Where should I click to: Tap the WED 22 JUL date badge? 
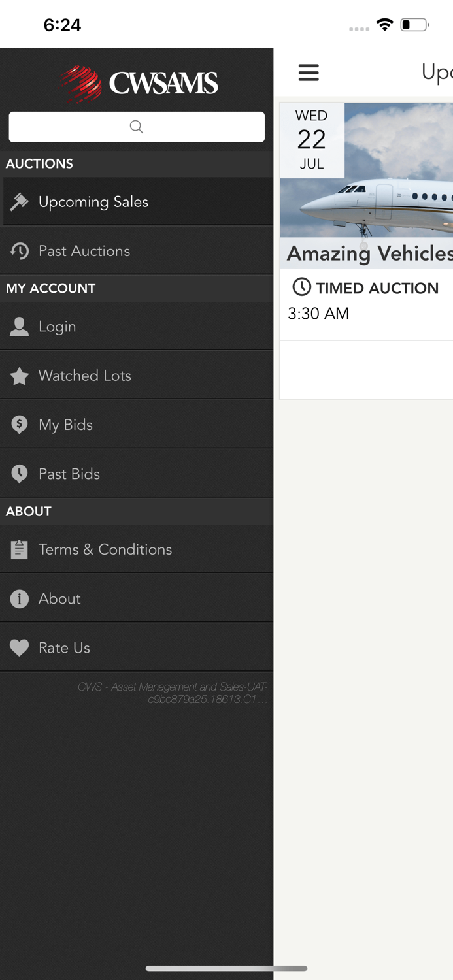pos(312,139)
